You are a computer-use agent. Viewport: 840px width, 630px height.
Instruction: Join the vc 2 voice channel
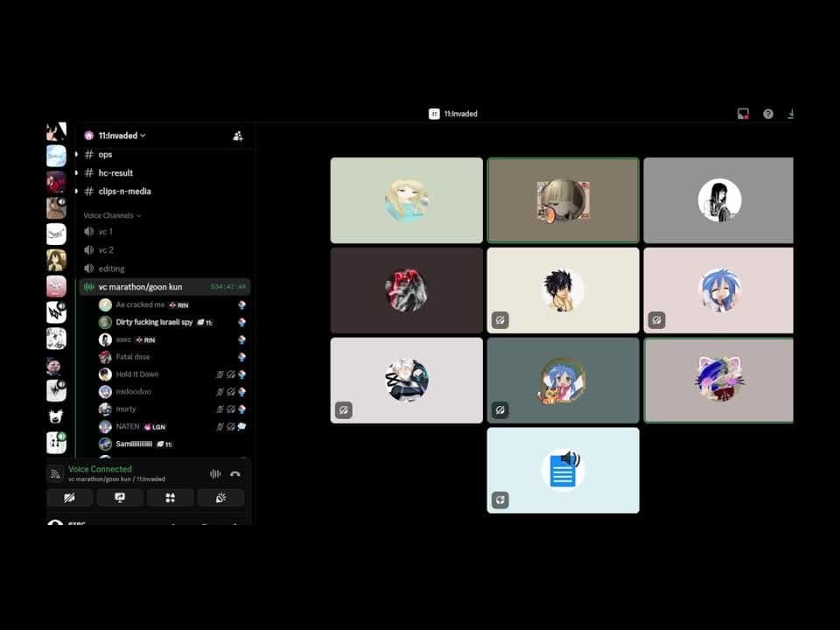point(105,249)
